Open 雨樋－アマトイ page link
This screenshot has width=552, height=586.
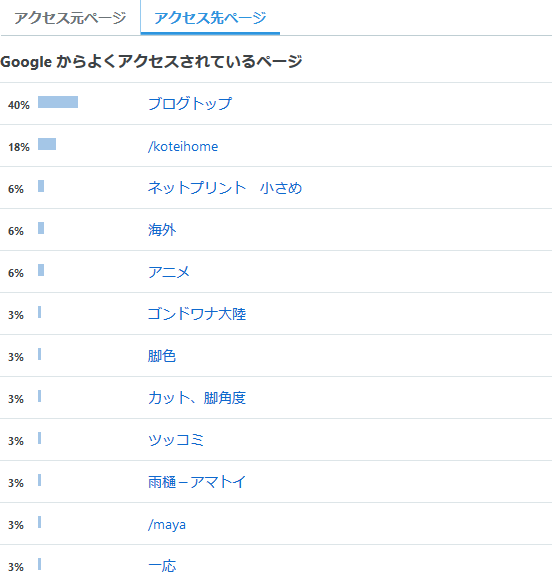(x=197, y=482)
